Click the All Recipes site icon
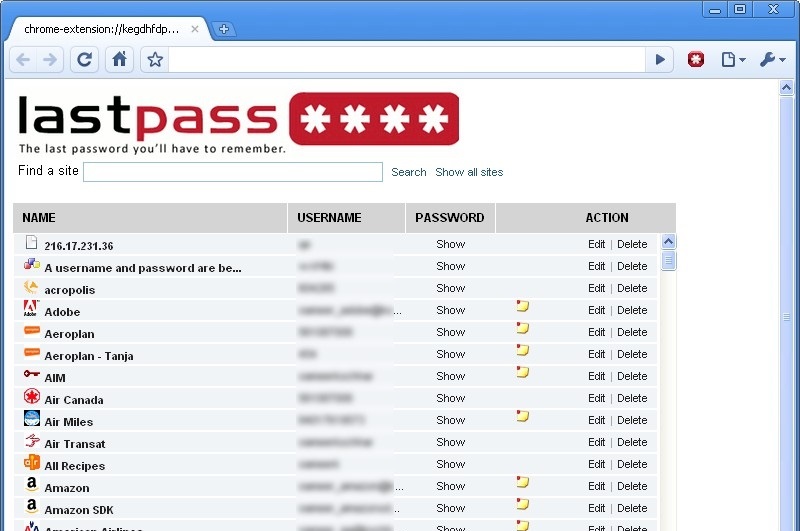 click(32, 462)
